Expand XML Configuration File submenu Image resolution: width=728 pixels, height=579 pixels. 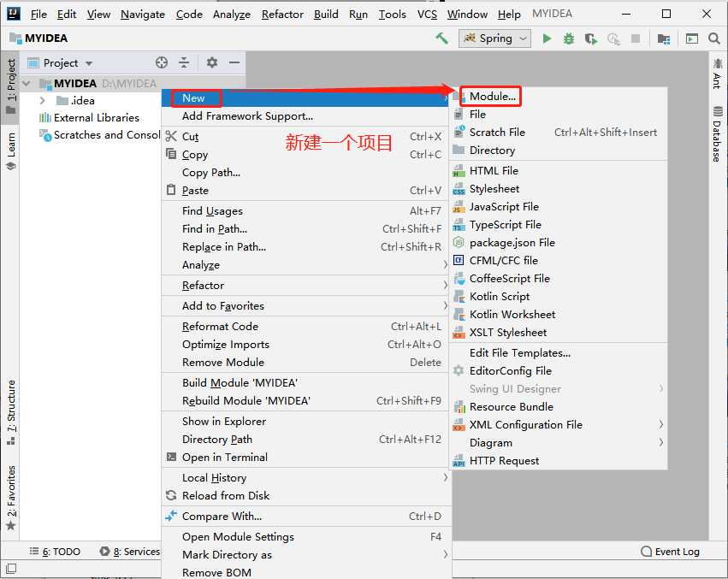click(x=559, y=425)
